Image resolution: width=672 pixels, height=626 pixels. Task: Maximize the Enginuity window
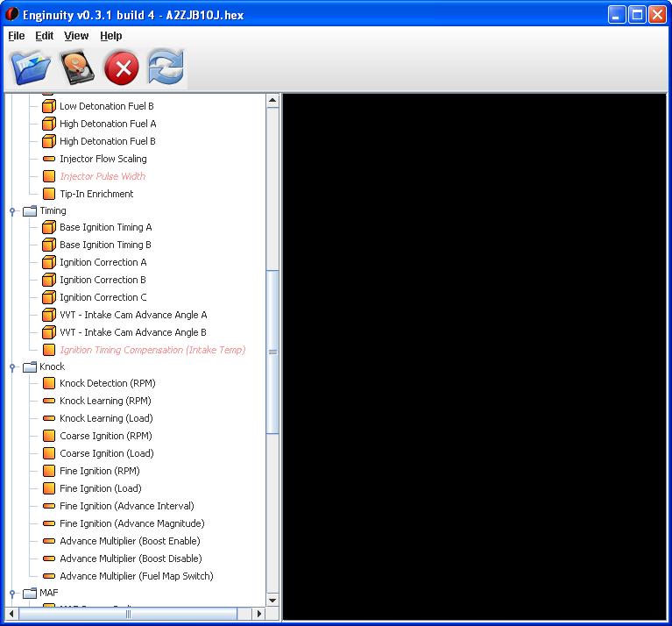pyautogui.click(x=637, y=15)
